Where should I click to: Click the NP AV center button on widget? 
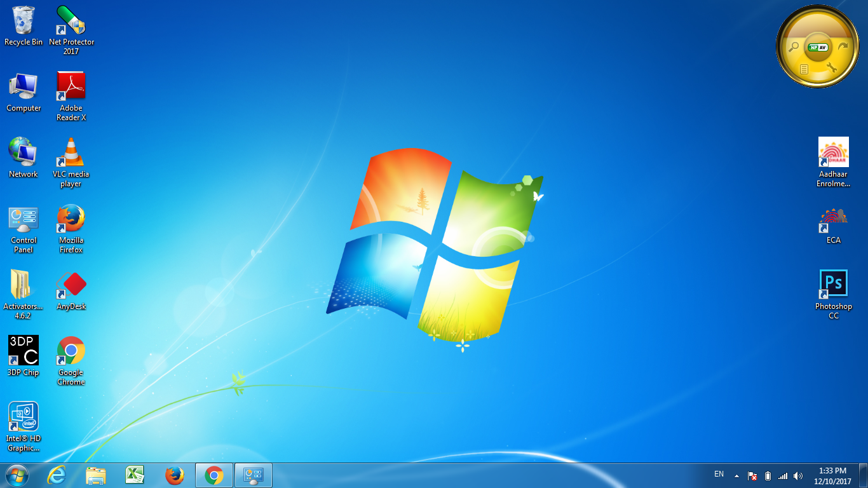pyautogui.click(x=817, y=47)
